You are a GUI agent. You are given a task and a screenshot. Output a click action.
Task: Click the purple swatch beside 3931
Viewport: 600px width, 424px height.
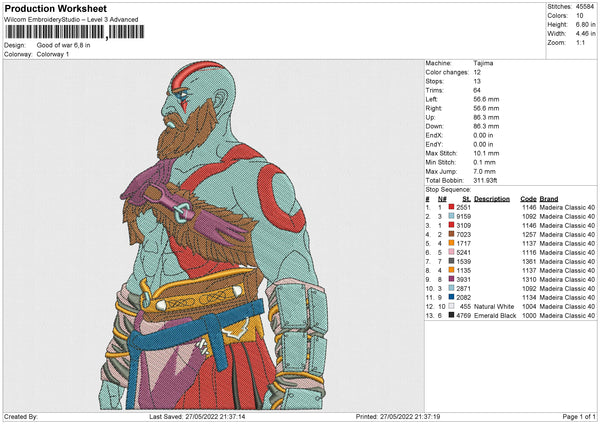pyautogui.click(x=452, y=279)
